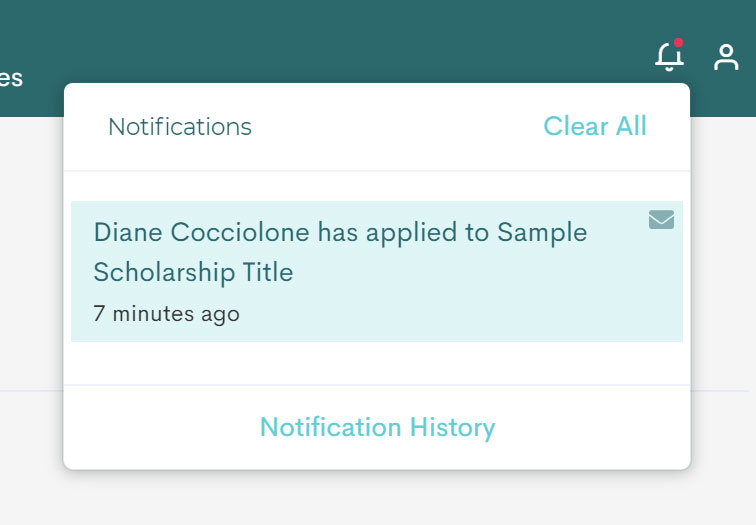Open the notifications bell icon
This screenshot has height=525, width=756.
pyautogui.click(x=669, y=57)
